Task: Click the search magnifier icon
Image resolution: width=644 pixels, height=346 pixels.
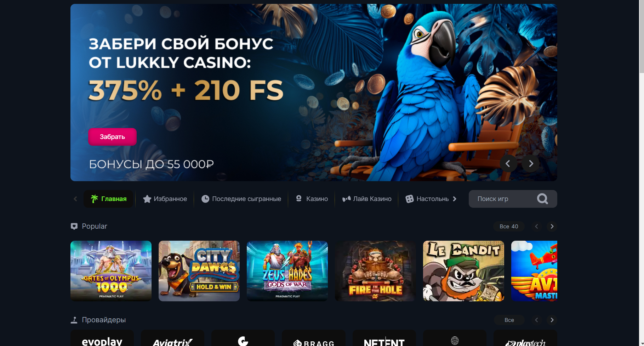Action: click(542, 199)
